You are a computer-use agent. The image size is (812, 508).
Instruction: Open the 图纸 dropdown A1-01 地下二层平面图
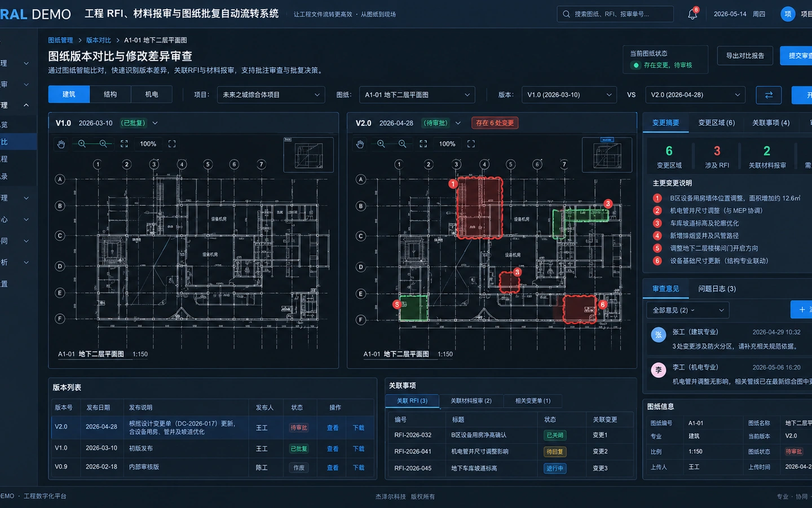417,95
